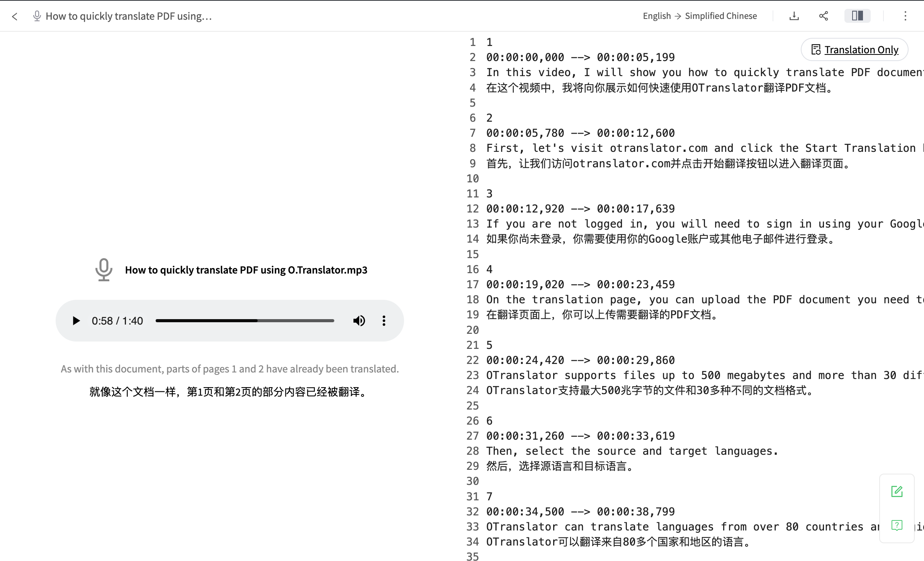Click the edit/pencil icon on right panel
924x561 pixels.
(x=896, y=491)
